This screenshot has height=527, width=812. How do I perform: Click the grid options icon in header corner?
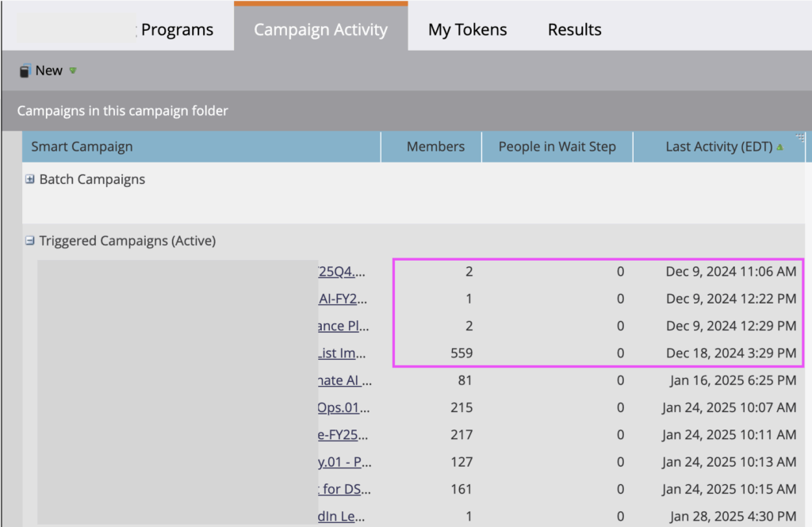tap(800, 137)
